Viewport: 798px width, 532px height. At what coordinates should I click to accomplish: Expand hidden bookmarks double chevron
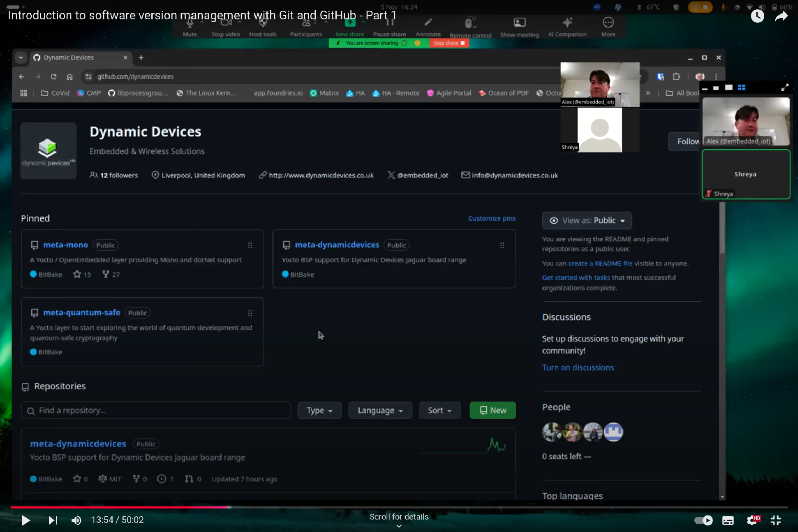click(x=648, y=93)
